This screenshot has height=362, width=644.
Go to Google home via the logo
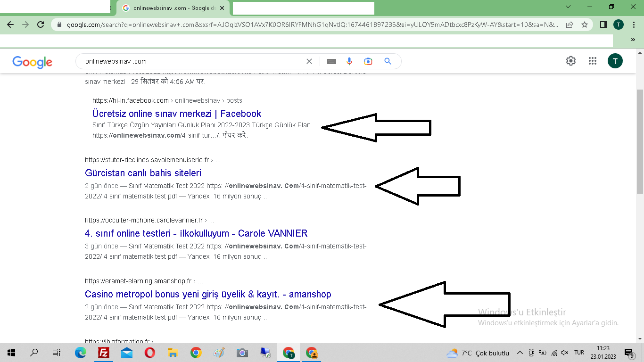pos(33,62)
